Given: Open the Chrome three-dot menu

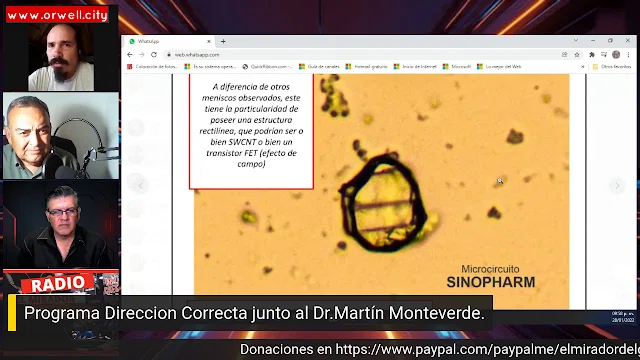Looking at the screenshot, I should pos(629,55).
